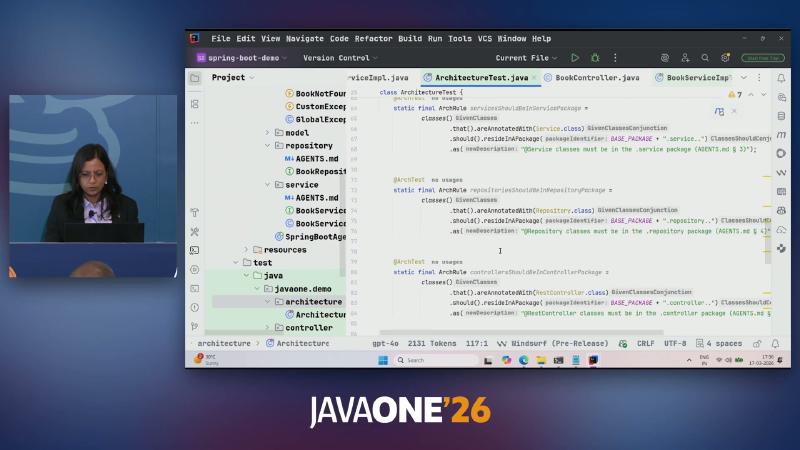This screenshot has width=800, height=450.
Task: Open the editor tab options kebab
Action: coord(759,78)
